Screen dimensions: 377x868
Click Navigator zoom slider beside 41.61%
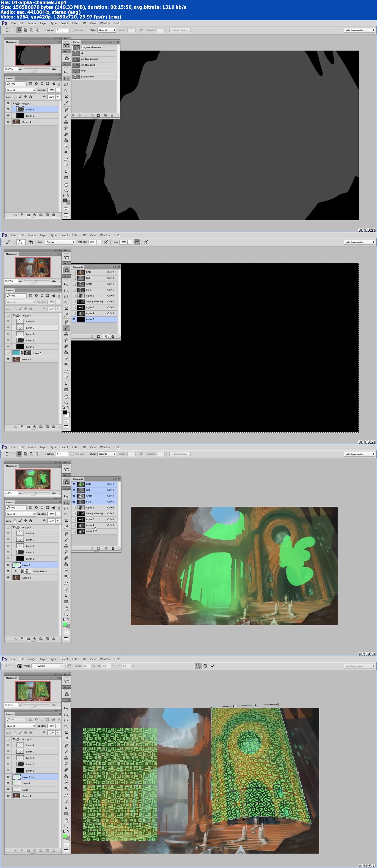click(36, 705)
